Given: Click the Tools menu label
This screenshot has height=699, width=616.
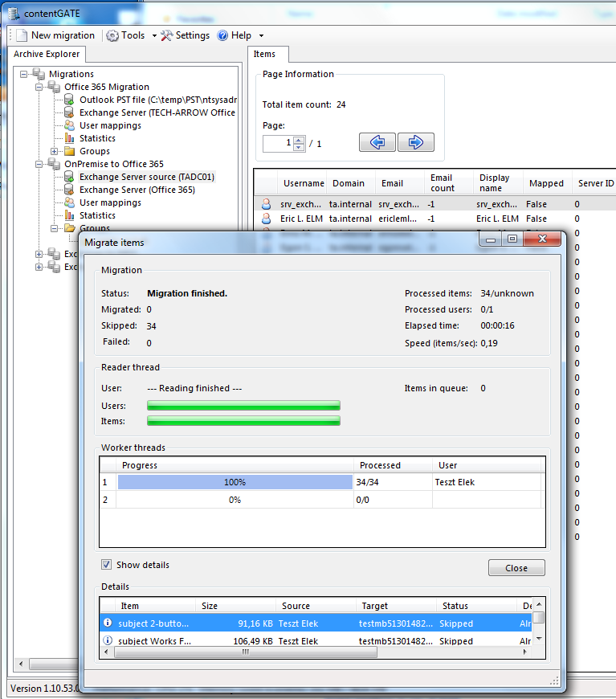Looking at the screenshot, I should 133,35.
